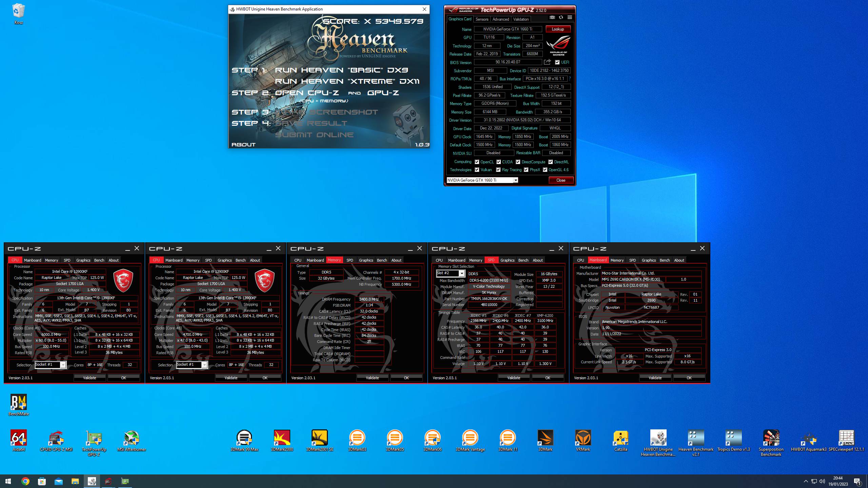This screenshot has height=488, width=868.
Task: Launch Aida64 desktop shortcut
Action: point(18,441)
